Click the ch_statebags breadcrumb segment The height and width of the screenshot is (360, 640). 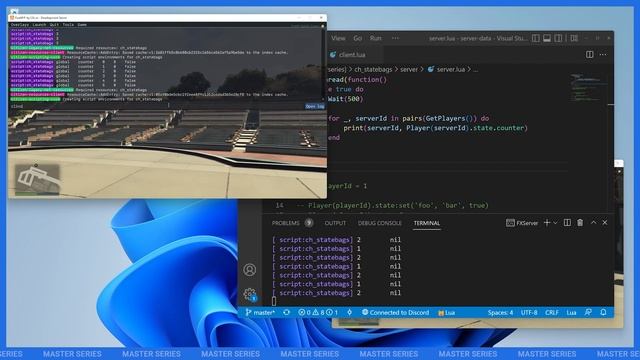[373, 69]
